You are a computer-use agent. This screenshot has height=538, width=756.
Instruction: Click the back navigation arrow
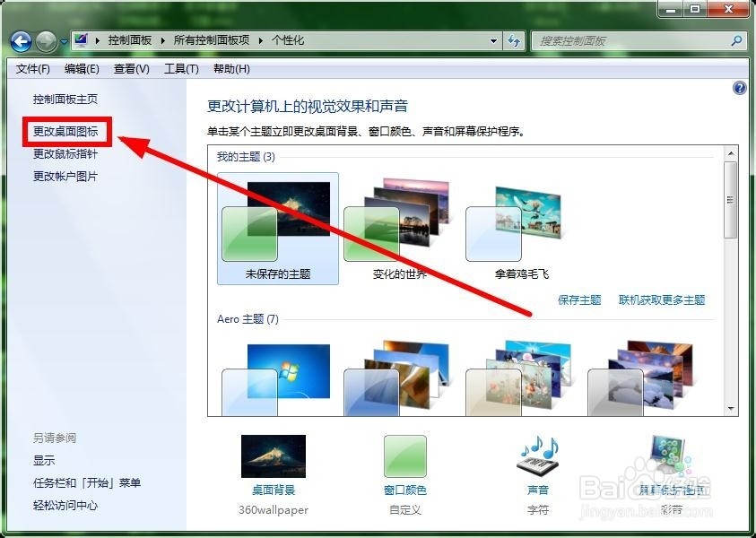(x=20, y=40)
